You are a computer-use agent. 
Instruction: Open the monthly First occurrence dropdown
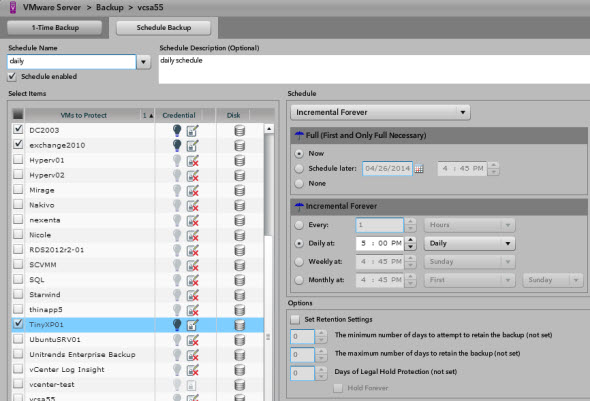[x=470, y=280]
